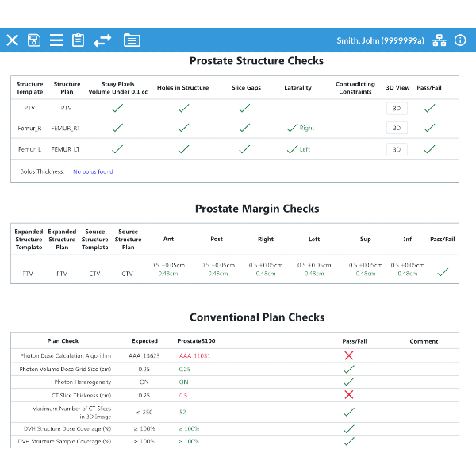Open the hamburger list menu icon
Viewport: 476px width, 476px height.
[x=56, y=40]
